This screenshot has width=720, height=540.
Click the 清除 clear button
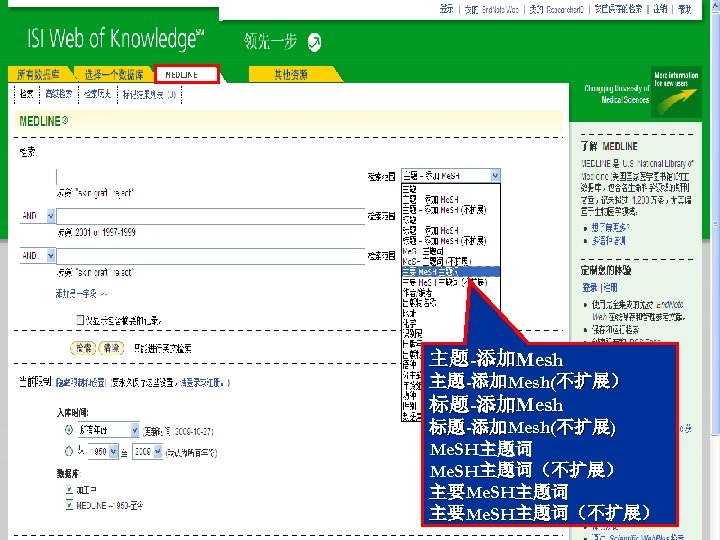pos(112,348)
